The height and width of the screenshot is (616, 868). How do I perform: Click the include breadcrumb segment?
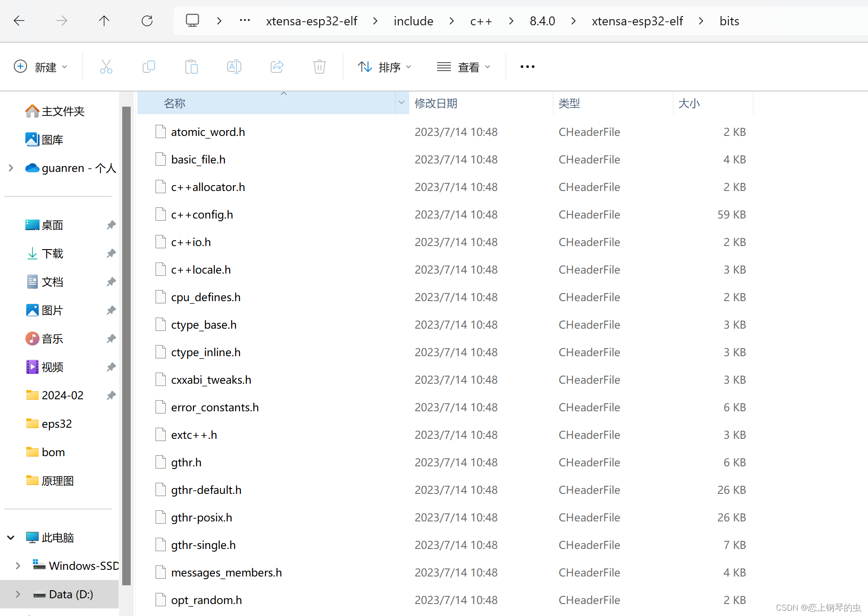click(x=413, y=21)
